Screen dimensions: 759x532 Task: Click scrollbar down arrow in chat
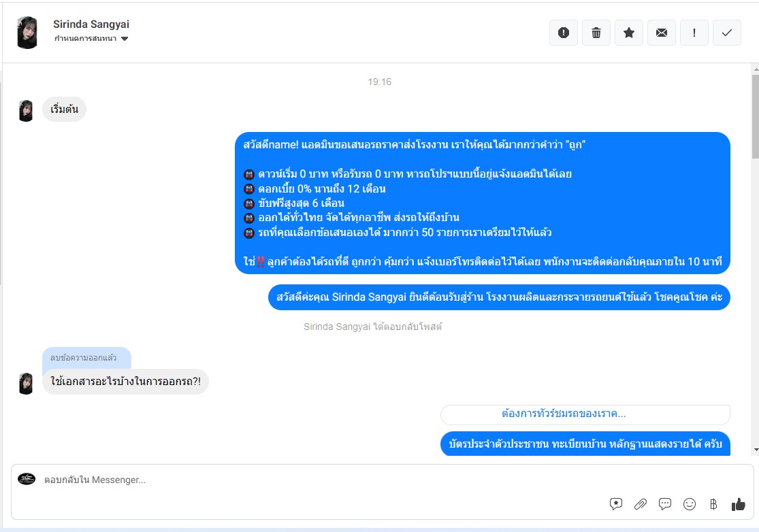[x=756, y=450]
